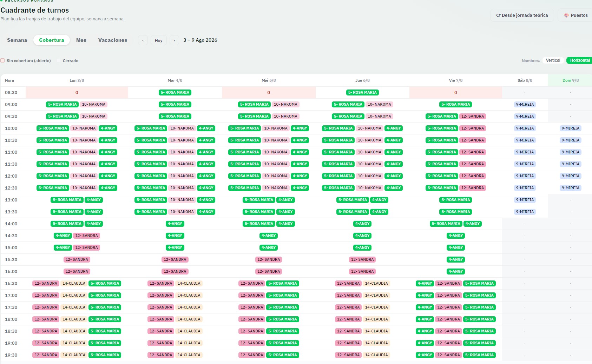This screenshot has height=364, width=592.
Task: Click 5- ROSA MARIA chip Thursday 11:30
Action: coord(338,164)
